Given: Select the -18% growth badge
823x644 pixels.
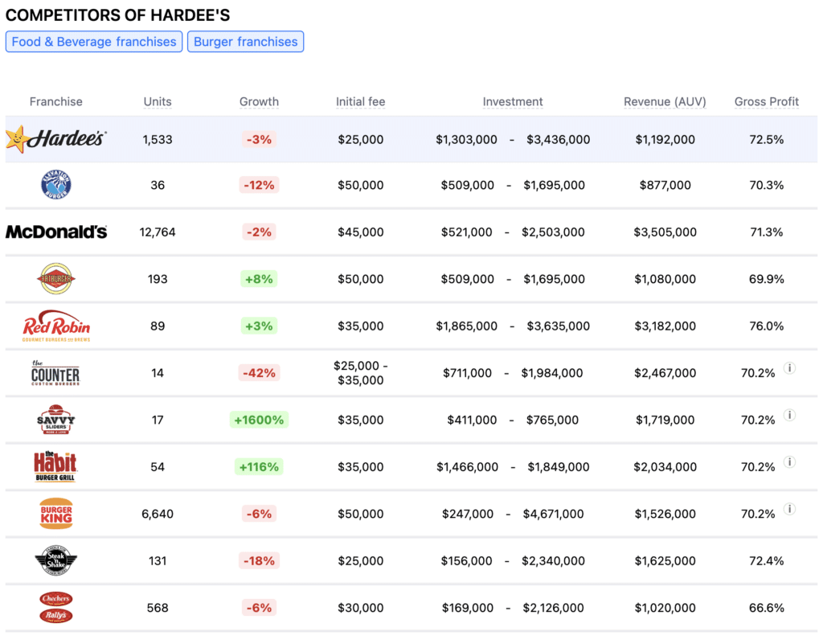Looking at the screenshot, I should click(260, 560).
